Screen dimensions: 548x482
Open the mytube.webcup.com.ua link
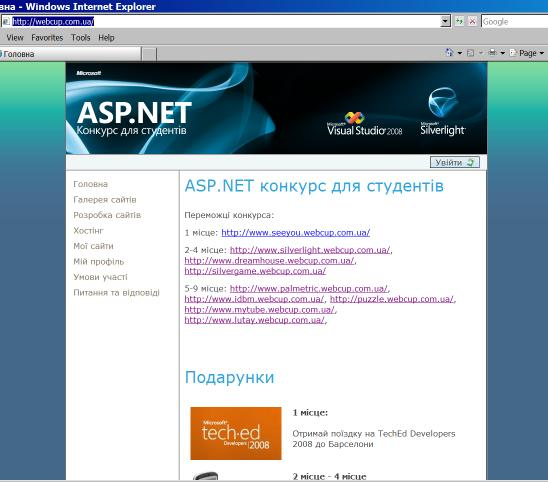260,310
